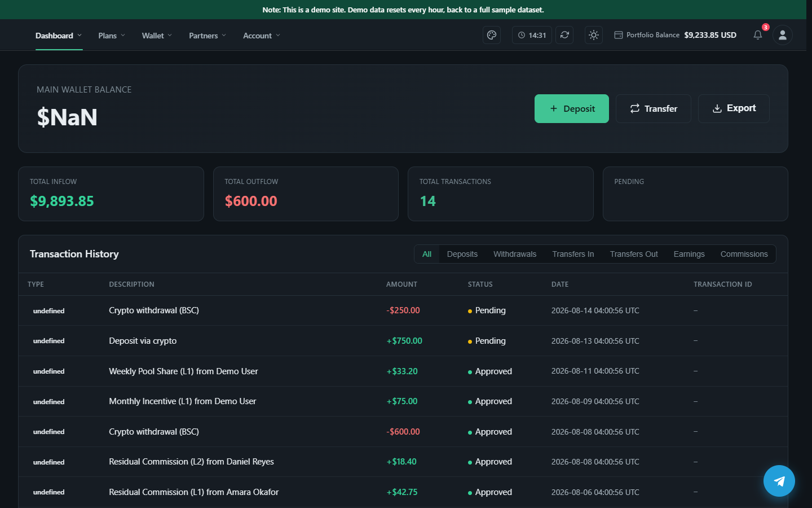Click the Transaction History heading

(74, 254)
